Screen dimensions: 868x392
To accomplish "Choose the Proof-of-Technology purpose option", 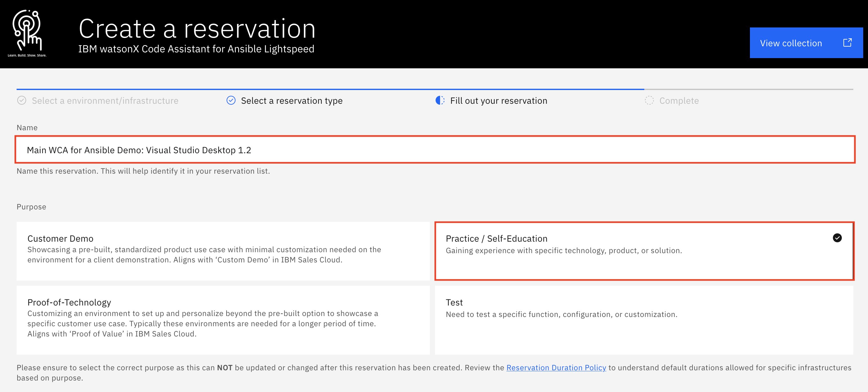I will tap(223, 320).
